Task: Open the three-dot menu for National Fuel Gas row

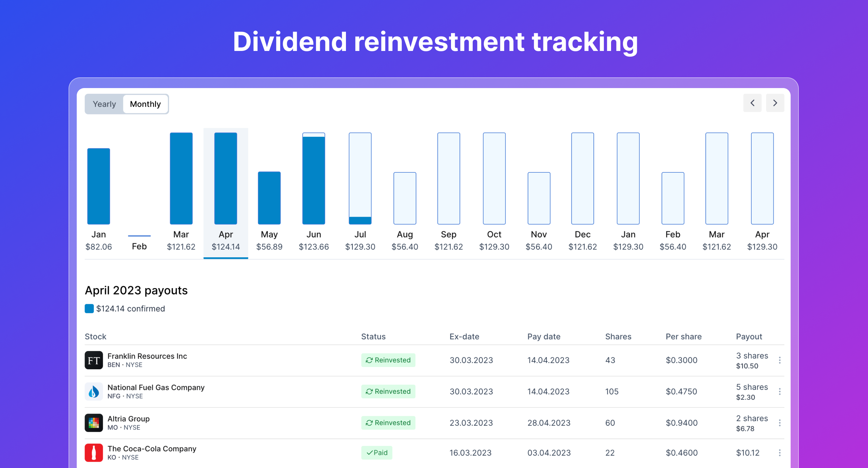Action: pyautogui.click(x=779, y=392)
